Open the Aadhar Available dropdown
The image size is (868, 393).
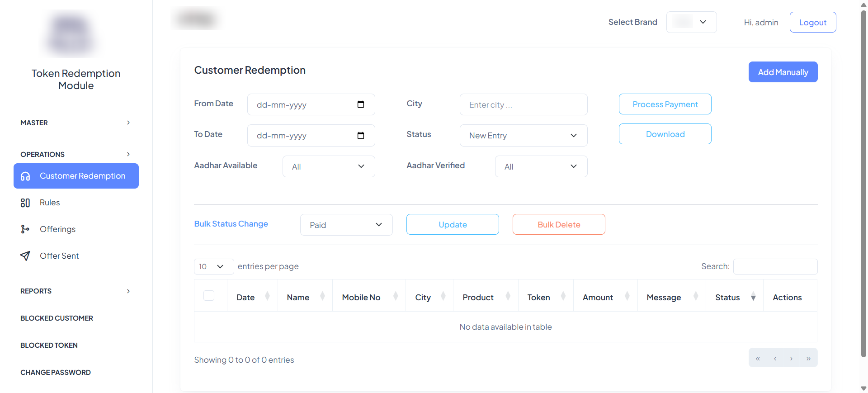329,166
